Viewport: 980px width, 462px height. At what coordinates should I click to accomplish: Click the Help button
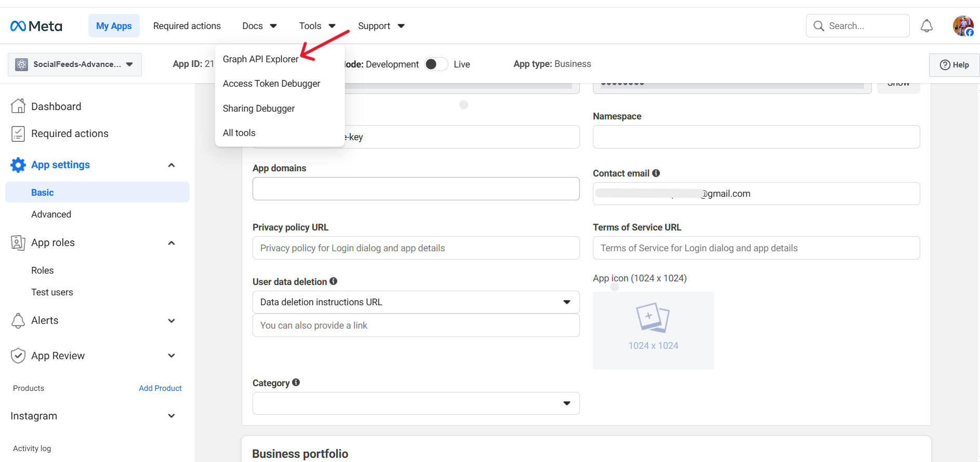[x=954, y=65]
